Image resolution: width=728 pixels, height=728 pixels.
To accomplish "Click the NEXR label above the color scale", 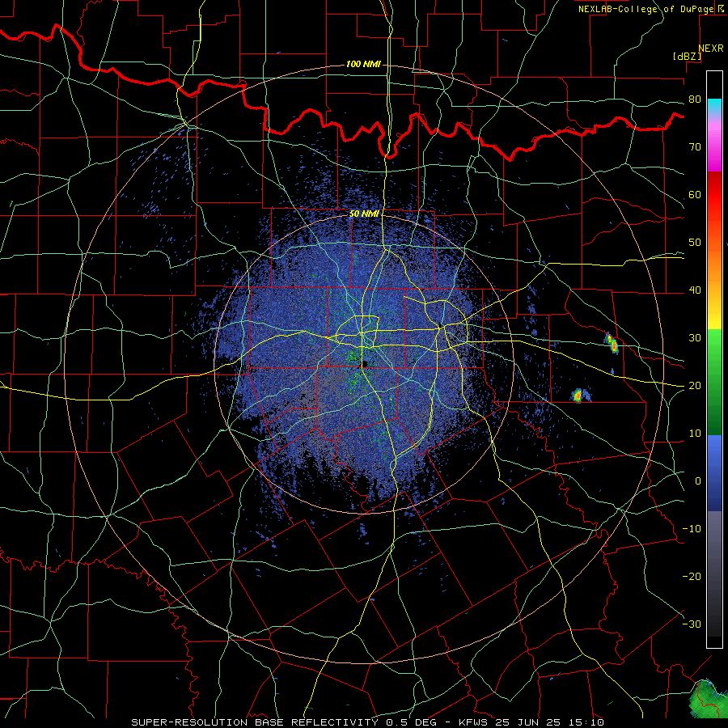I will [x=710, y=49].
